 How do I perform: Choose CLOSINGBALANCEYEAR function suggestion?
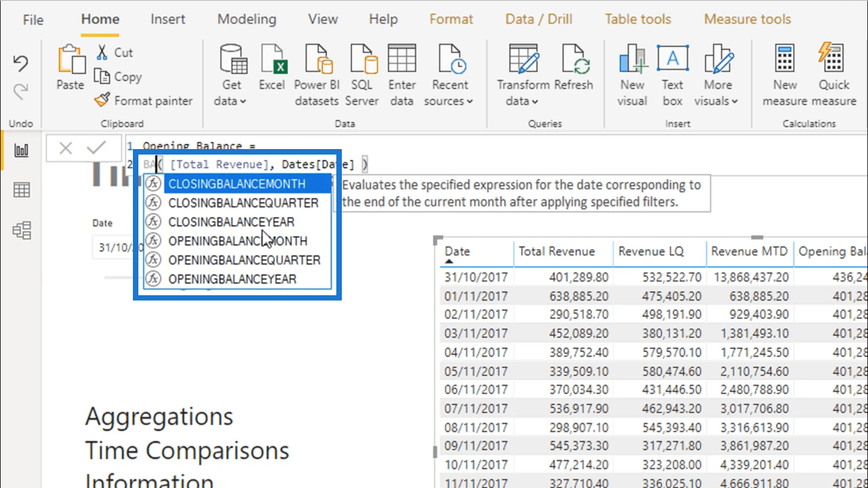click(238, 222)
